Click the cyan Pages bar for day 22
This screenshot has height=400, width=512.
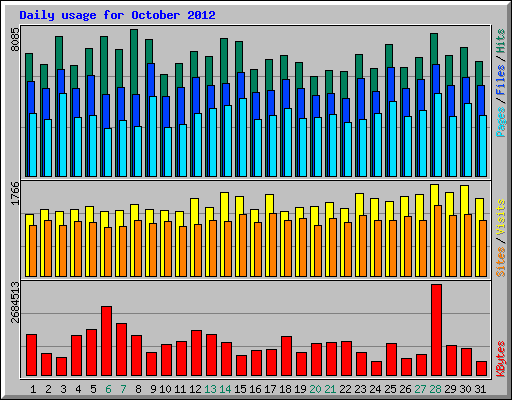pyautogui.click(x=348, y=149)
